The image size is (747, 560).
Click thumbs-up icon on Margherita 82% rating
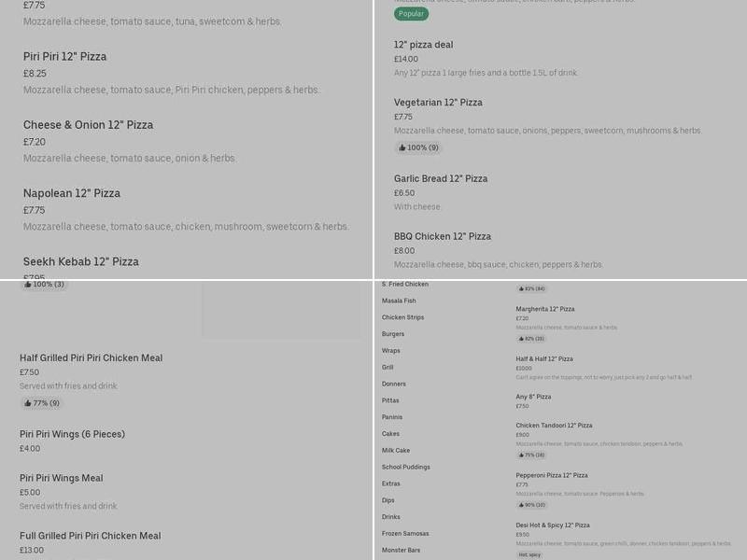coord(521,339)
